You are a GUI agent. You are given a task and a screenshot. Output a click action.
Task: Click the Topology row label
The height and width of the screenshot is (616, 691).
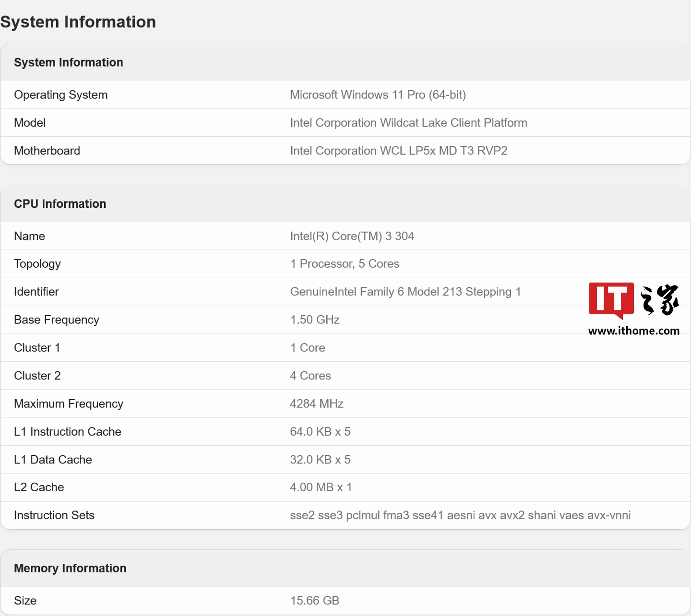(x=37, y=264)
